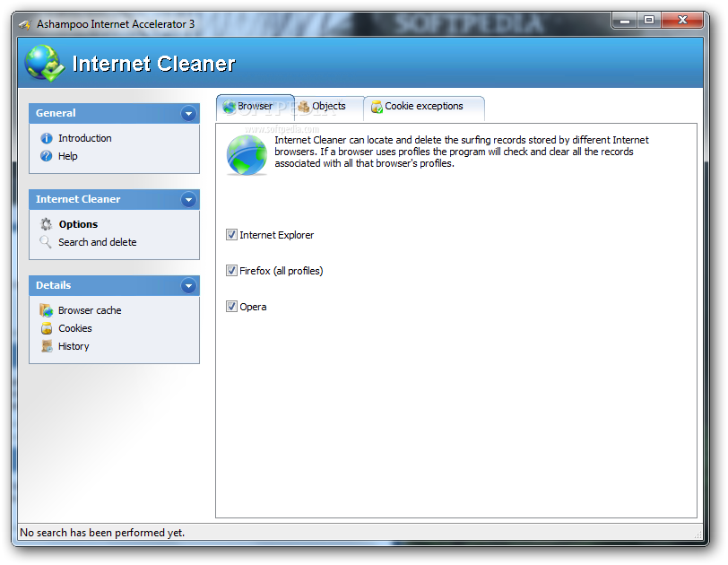Collapse the General panel arrow
728x565 pixels.
click(x=188, y=113)
